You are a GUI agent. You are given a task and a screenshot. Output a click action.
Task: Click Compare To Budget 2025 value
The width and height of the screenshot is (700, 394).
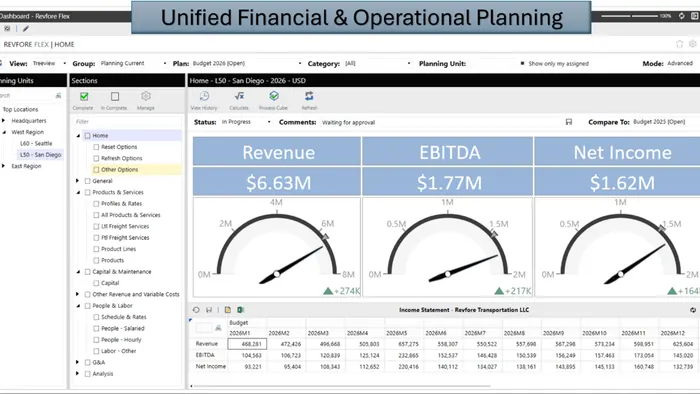point(659,122)
